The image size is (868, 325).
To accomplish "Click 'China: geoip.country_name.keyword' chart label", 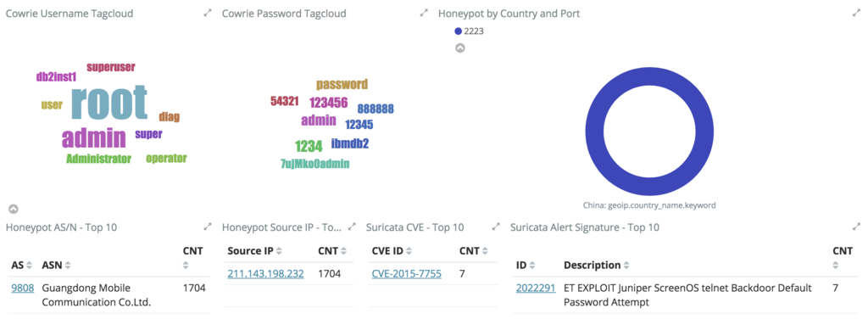I will [649, 205].
